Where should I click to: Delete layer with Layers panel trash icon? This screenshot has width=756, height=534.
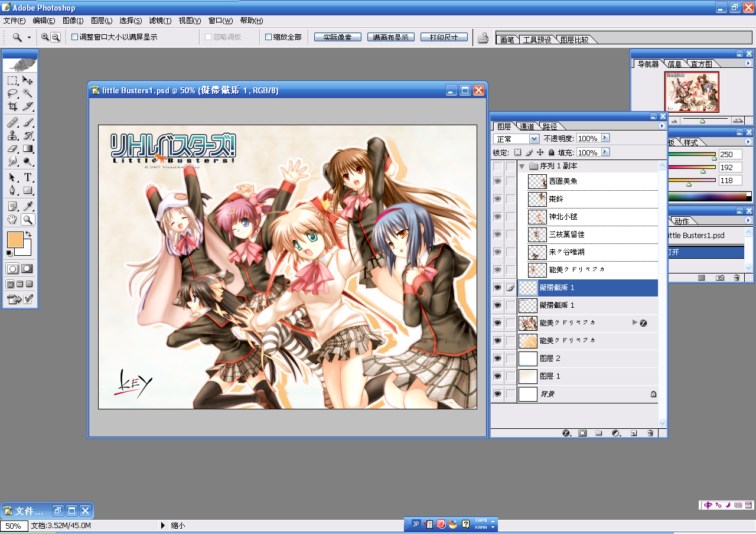point(650,433)
